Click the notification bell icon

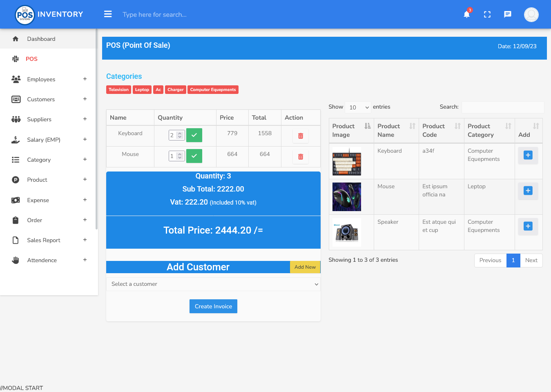tap(466, 15)
